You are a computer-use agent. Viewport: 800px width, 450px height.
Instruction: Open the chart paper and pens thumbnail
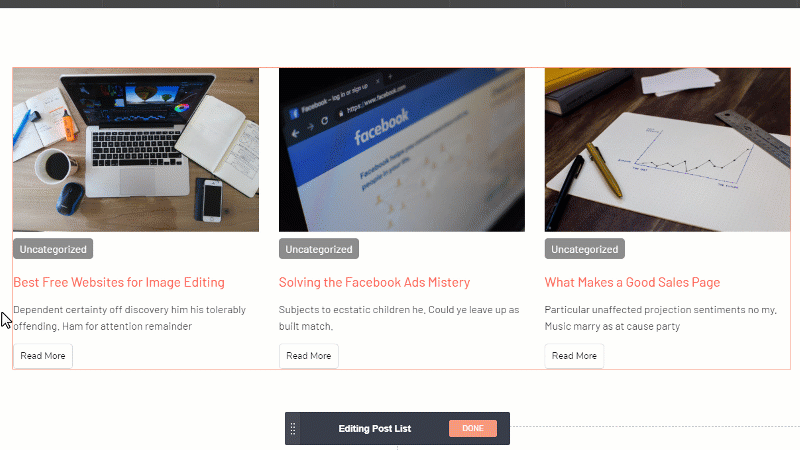668,150
